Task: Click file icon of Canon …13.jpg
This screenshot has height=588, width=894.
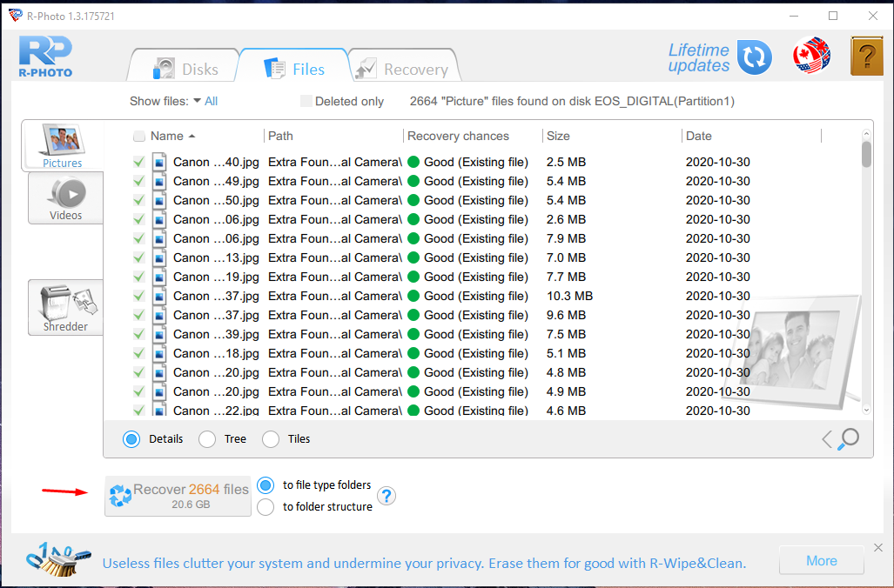Action: [x=159, y=257]
